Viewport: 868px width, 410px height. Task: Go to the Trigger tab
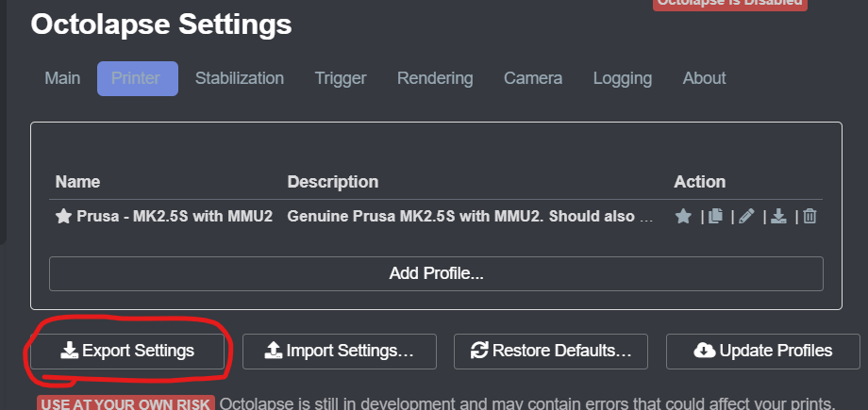tap(341, 78)
